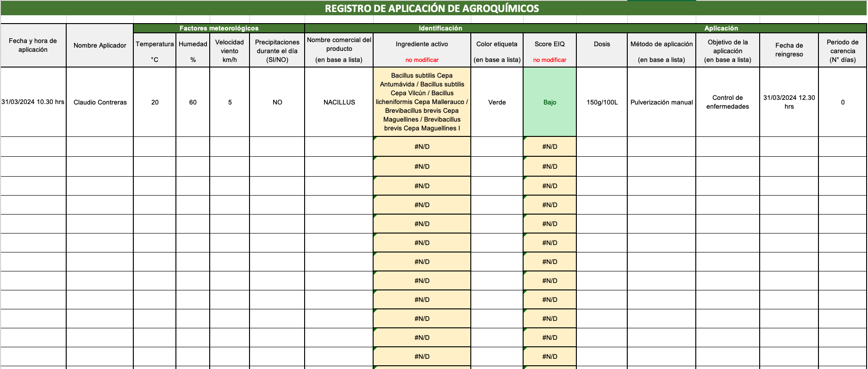Select the temperature value "20"

point(155,102)
